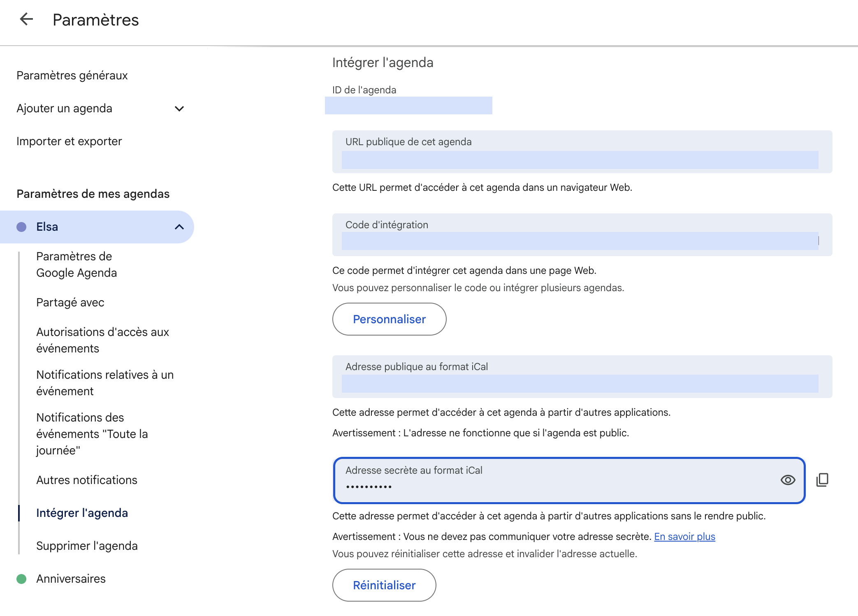This screenshot has height=616, width=858.
Task: Open the Anniversaires calendar settings
Action: (71, 579)
